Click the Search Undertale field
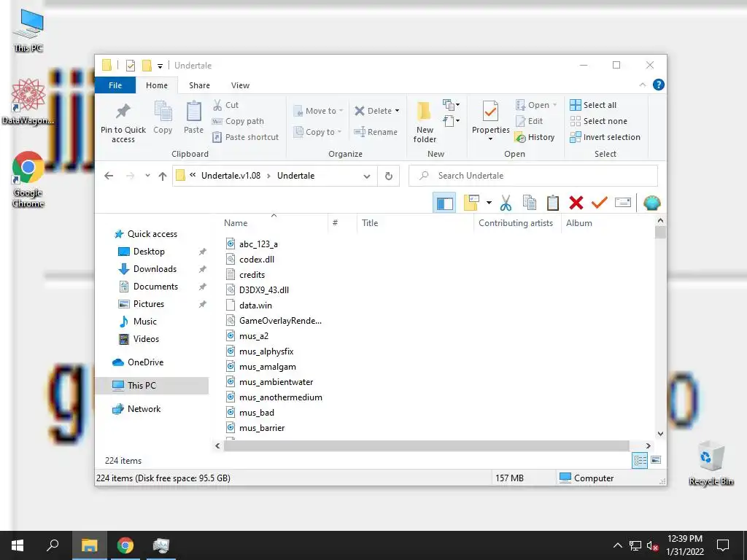 coord(533,176)
